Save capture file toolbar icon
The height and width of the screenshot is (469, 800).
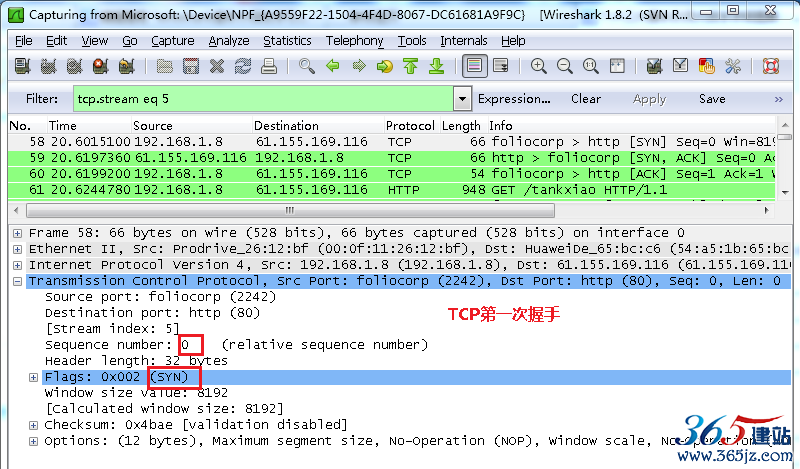pyautogui.click(x=191, y=66)
